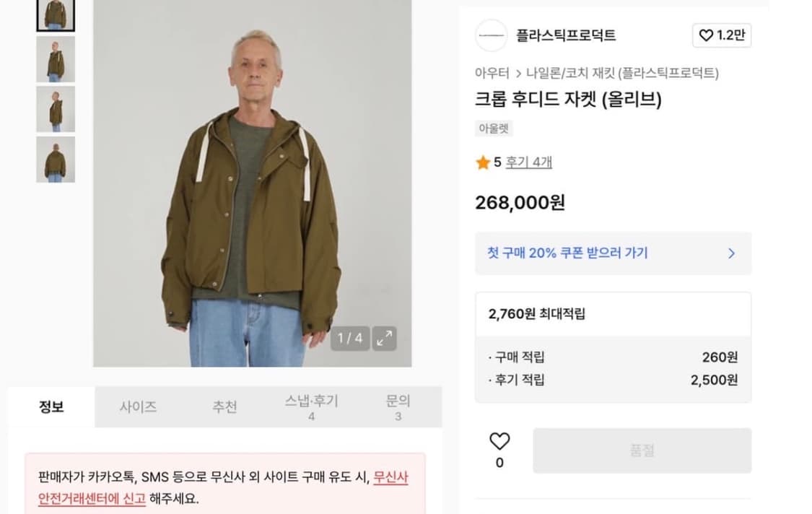Screen dimensions: 812x514
Task: Click the 플라스틱프로덕트 brand logo
Action: pos(492,35)
